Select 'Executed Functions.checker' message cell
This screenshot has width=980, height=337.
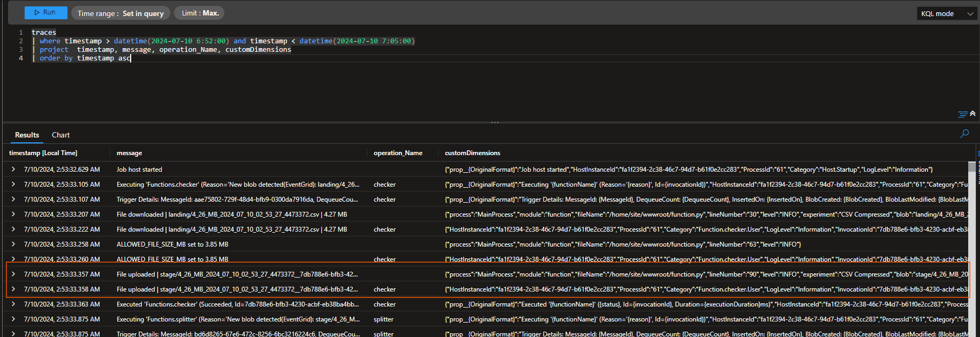pos(238,304)
